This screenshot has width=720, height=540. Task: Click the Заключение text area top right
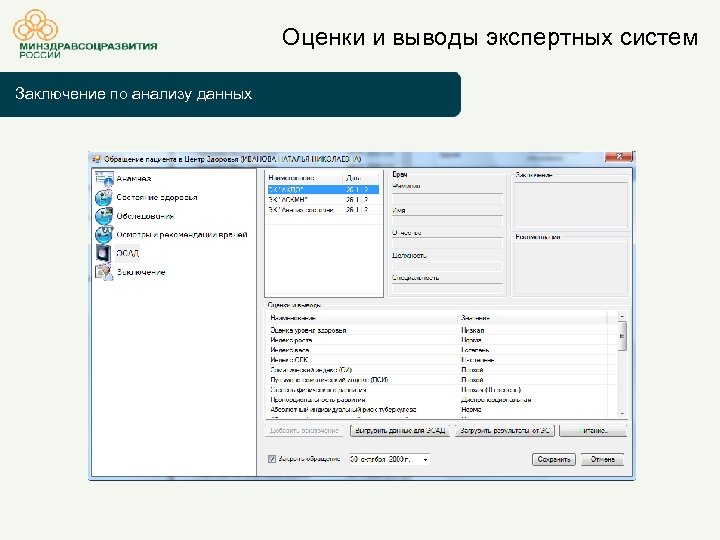[x=571, y=205]
